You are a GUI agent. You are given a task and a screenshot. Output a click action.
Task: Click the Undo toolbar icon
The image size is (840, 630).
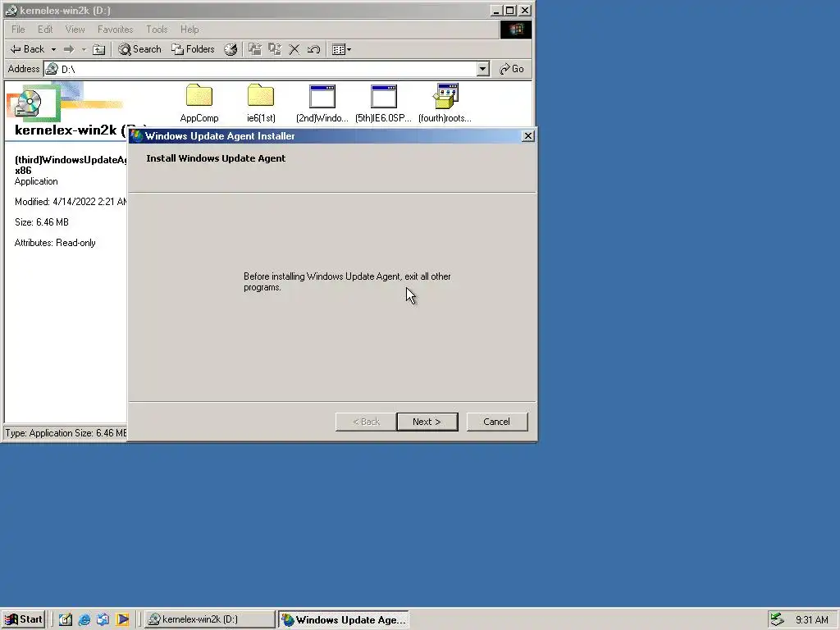(314, 49)
